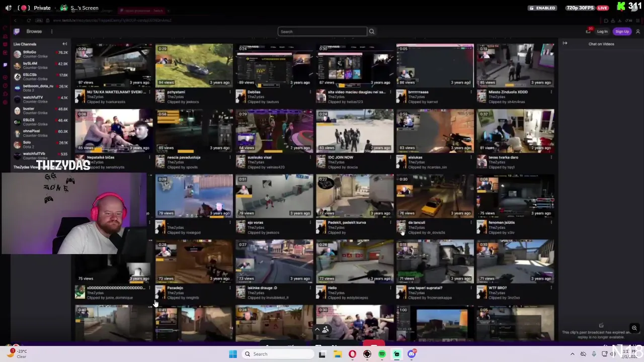The image size is (644, 362).
Task: Play the 'eisiukas' sniper clip thumbnail
Action: pos(435,131)
